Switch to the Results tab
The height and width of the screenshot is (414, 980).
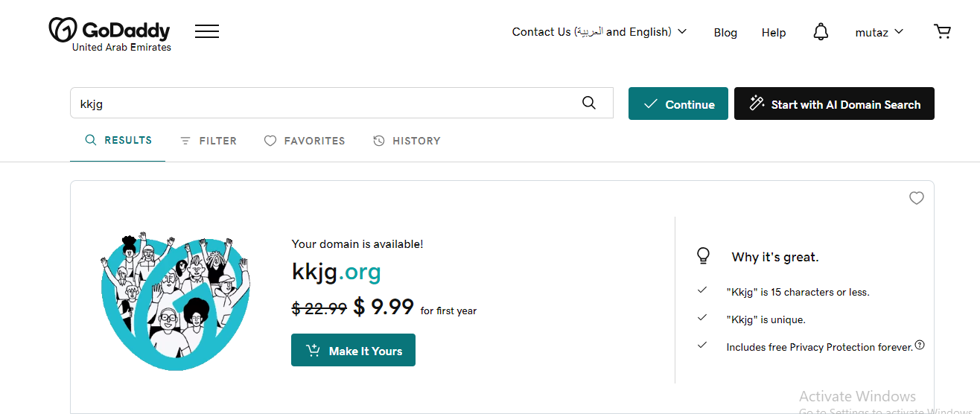[x=118, y=140]
